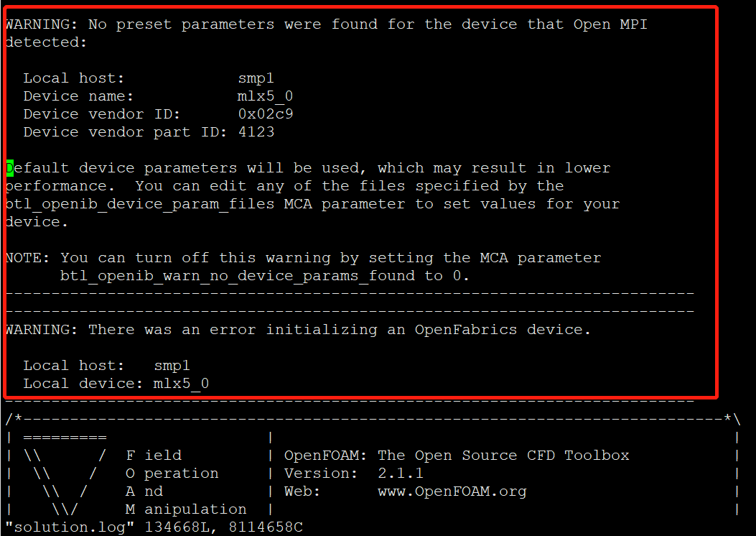Viewport: 756px width, 536px height.
Task: Click the 'F ield' banner line
Action: coord(154,456)
